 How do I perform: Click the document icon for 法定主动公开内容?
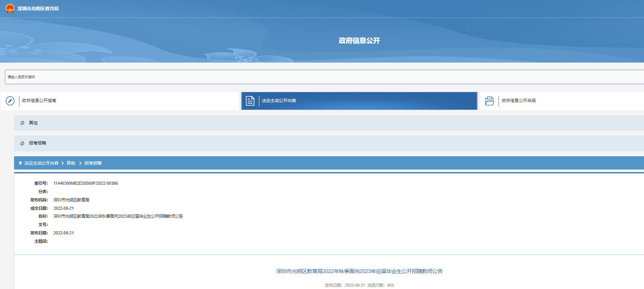pyautogui.click(x=250, y=101)
